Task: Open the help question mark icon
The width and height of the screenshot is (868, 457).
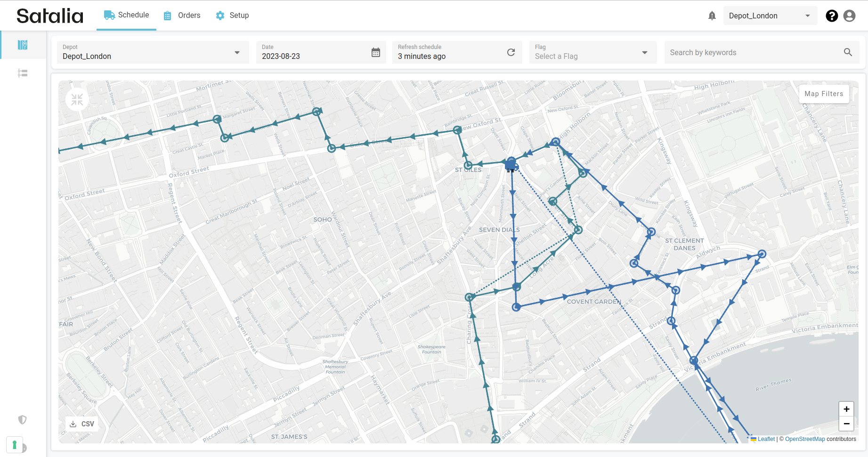Action: tap(832, 16)
